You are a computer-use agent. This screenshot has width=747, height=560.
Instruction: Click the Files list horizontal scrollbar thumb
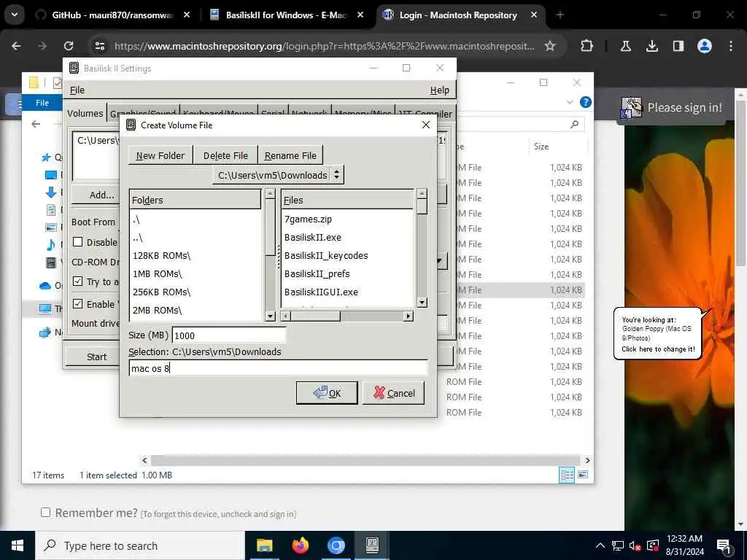[x=315, y=316]
